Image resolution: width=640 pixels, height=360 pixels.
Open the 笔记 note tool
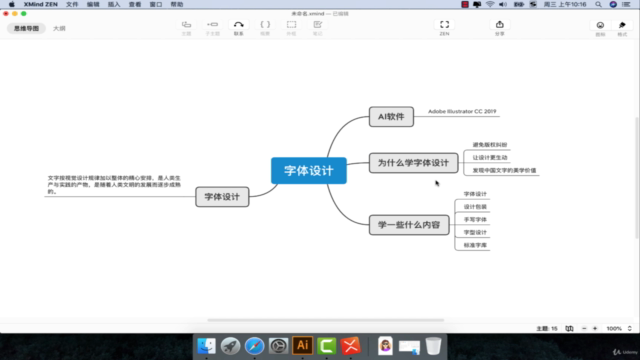click(x=318, y=25)
